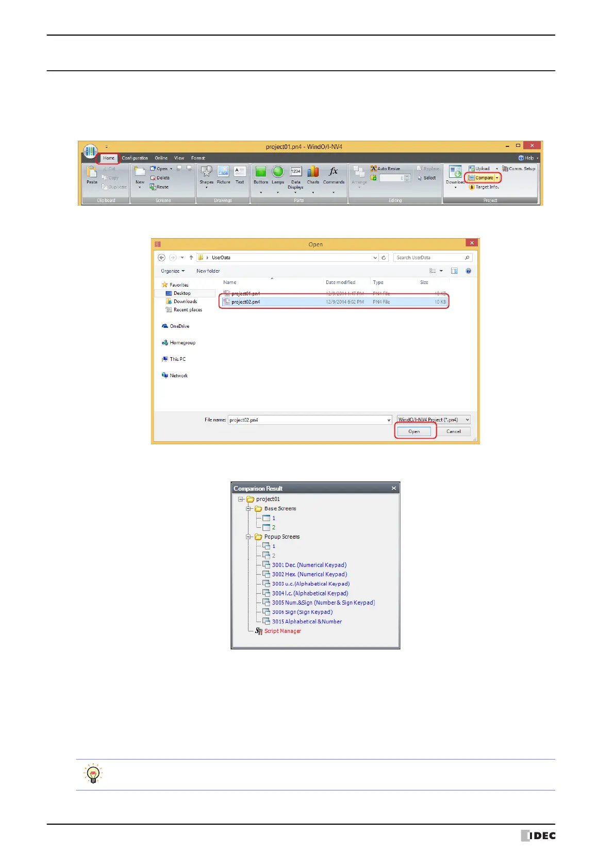Click Auto Resize in Editing group
Viewport: 614px width, 868px height.
385,169
